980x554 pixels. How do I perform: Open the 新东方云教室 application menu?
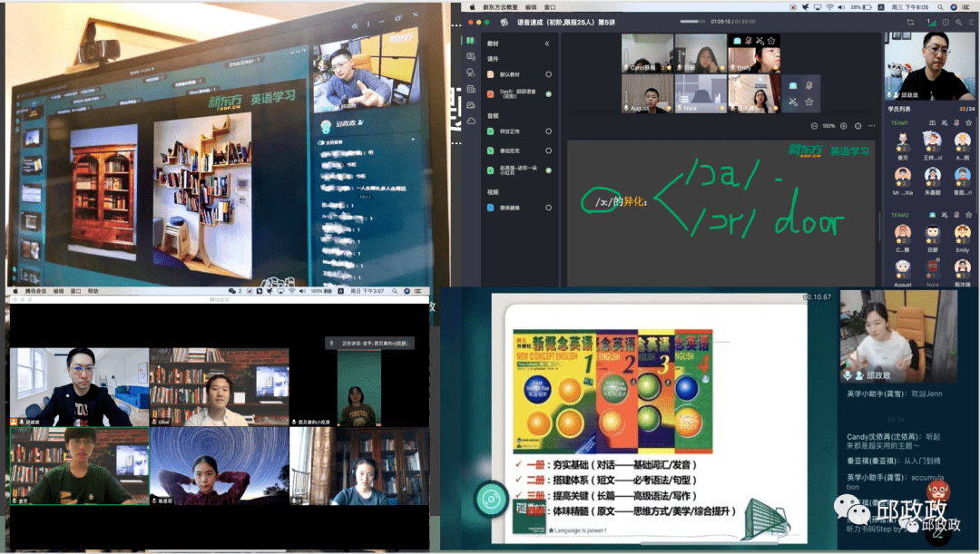(500, 7)
